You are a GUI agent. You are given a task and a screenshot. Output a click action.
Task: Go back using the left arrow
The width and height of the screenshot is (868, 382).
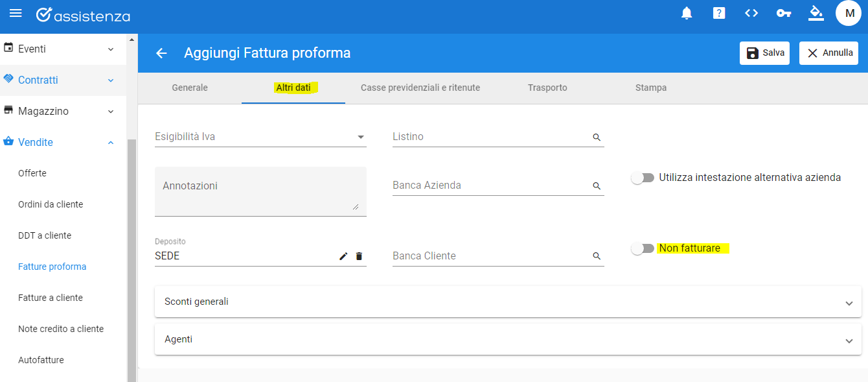point(161,53)
